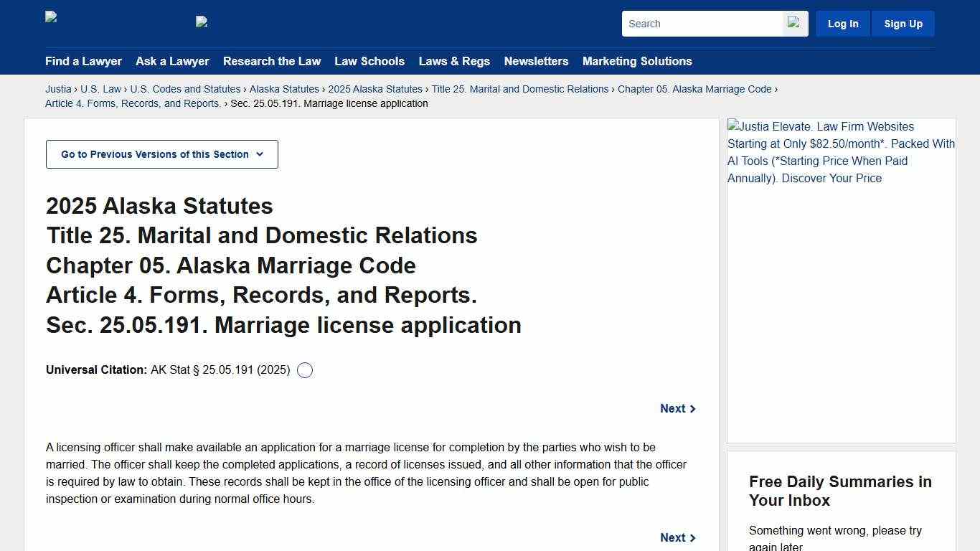This screenshot has width=980, height=551.
Task: Click the Log In button
Action: click(842, 23)
